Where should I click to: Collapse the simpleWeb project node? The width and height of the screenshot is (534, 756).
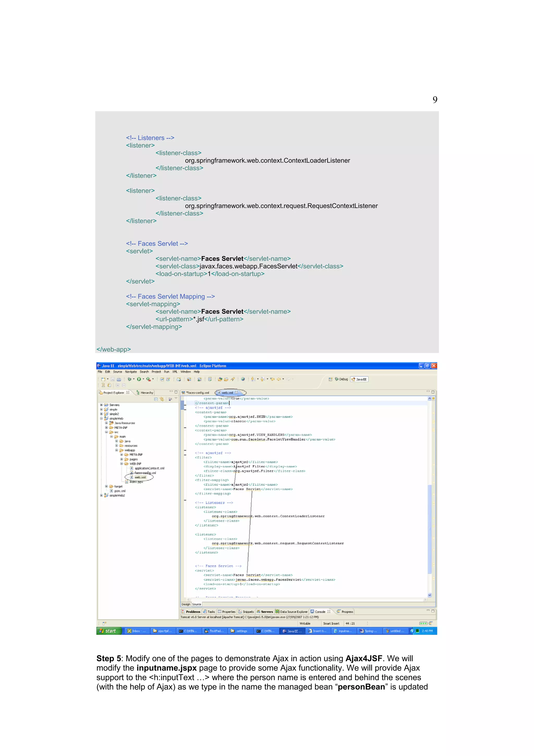[x=101, y=418]
